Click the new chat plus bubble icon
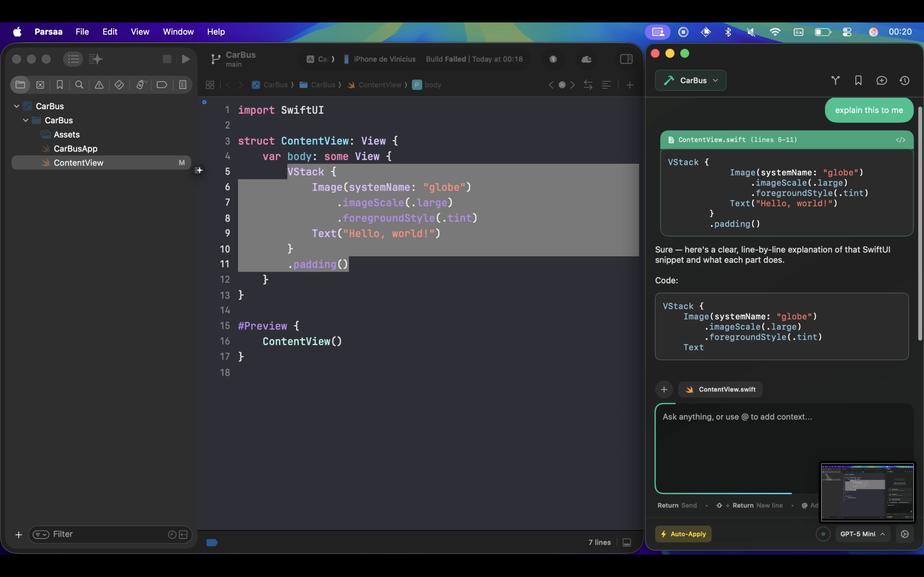Screen dimensions: 924x577 click(x=882, y=80)
